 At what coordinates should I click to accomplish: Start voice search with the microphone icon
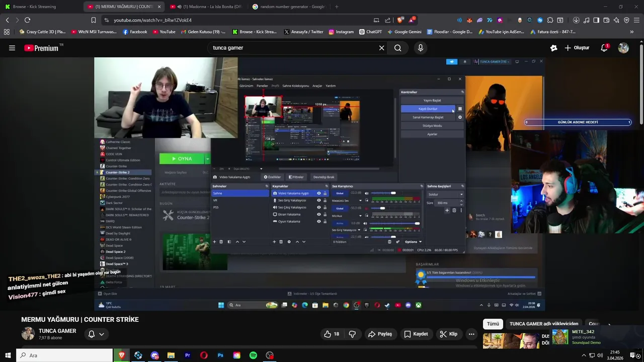tap(421, 48)
